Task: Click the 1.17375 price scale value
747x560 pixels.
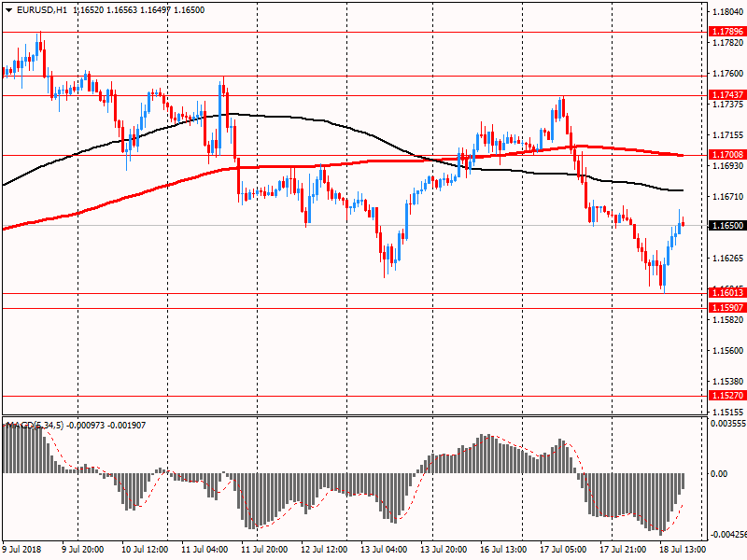Action: pos(728,105)
